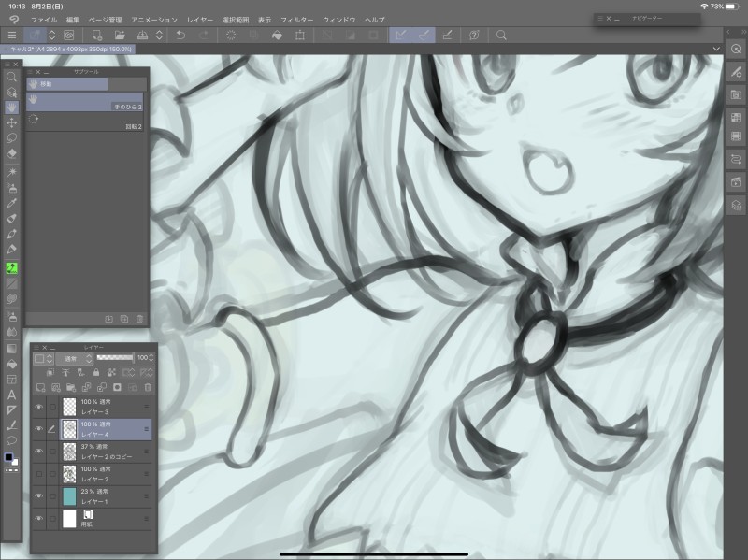Open the Layer palette hamburger menu
Screen dimensions: 748x560
(x=36, y=347)
